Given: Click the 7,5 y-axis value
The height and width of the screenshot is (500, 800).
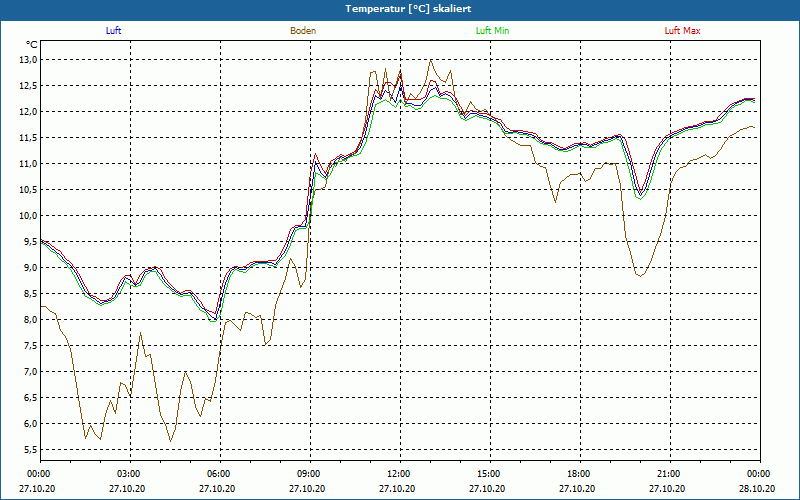Looking at the screenshot, I should [31, 346].
